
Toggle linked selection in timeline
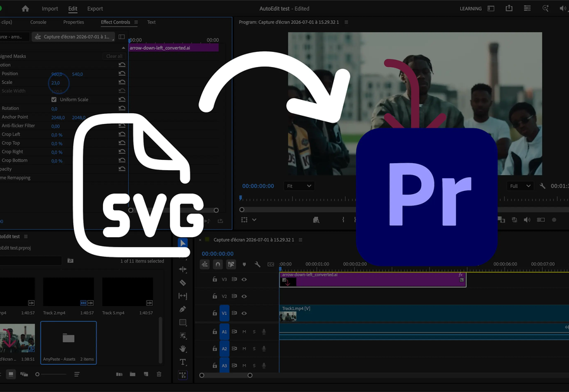coord(231,264)
